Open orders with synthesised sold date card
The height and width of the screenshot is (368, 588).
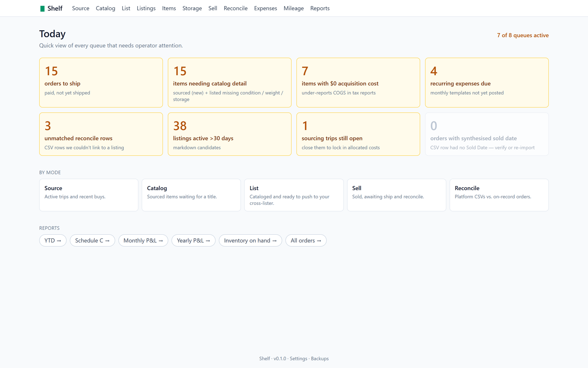pyautogui.click(x=487, y=134)
